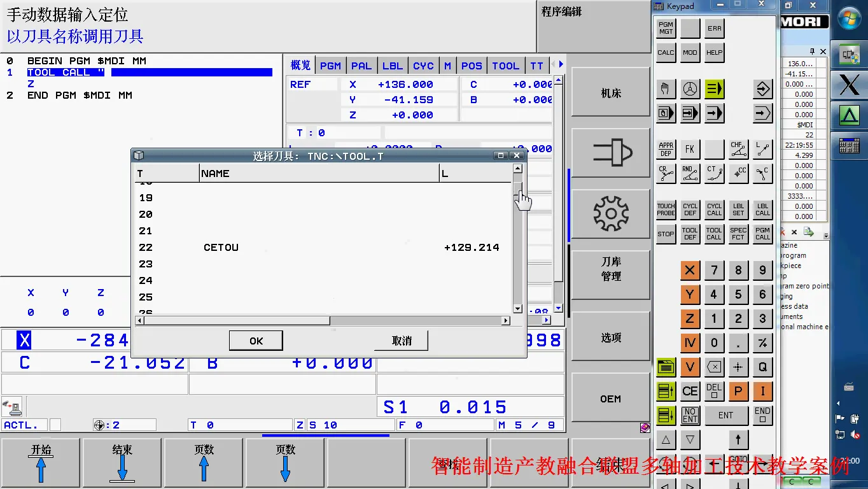Confirm tool selection with OK button
This screenshot has width=868, height=489.
pyautogui.click(x=256, y=341)
